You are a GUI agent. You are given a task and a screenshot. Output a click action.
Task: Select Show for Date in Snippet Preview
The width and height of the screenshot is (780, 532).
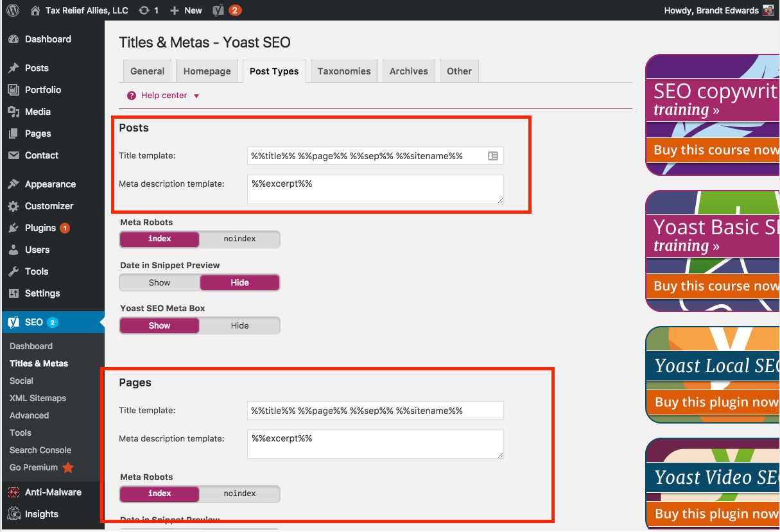[160, 282]
